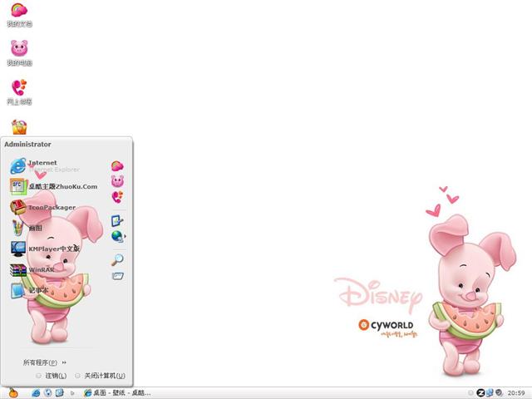532x399 pixels.
Task: Click the 注销(L) log off button
Action: click(x=52, y=376)
